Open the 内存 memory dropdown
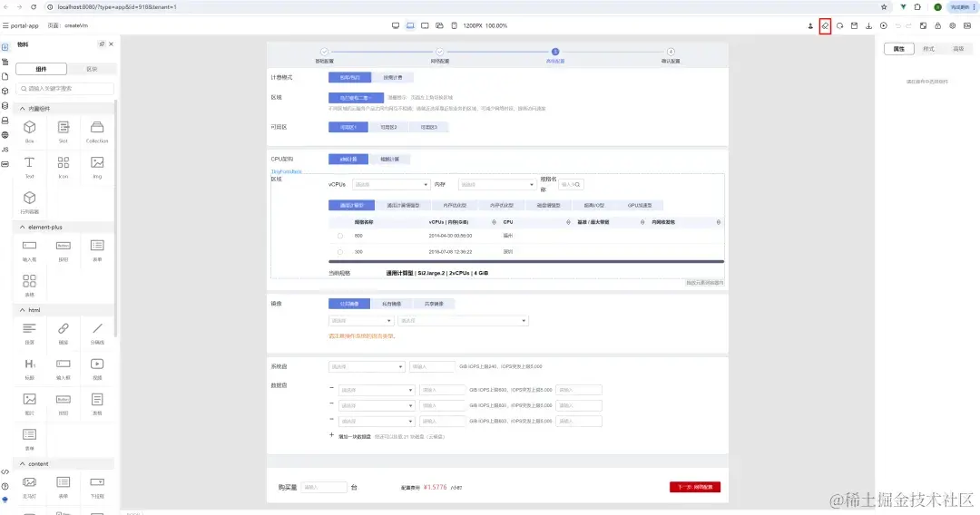 click(497, 185)
